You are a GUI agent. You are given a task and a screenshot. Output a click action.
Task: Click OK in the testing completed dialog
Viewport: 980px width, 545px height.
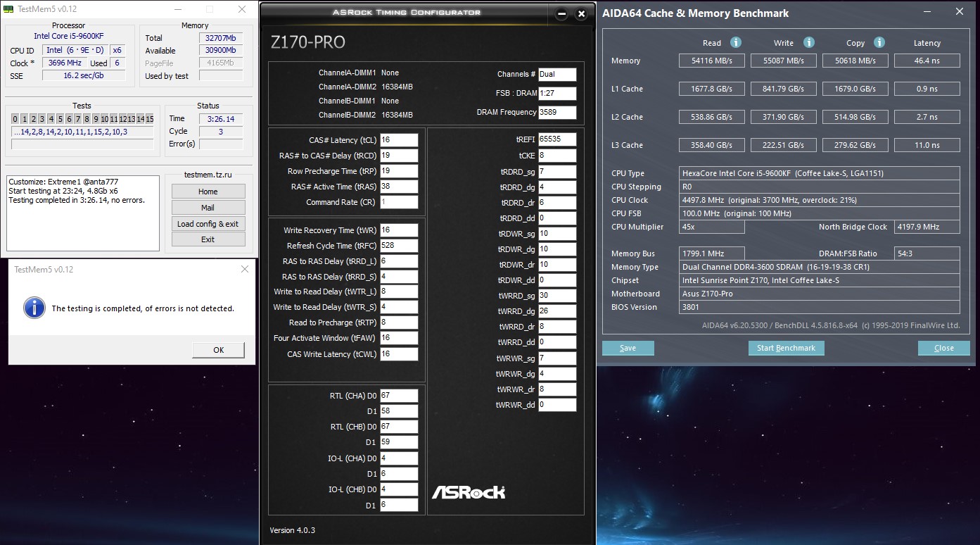point(219,350)
